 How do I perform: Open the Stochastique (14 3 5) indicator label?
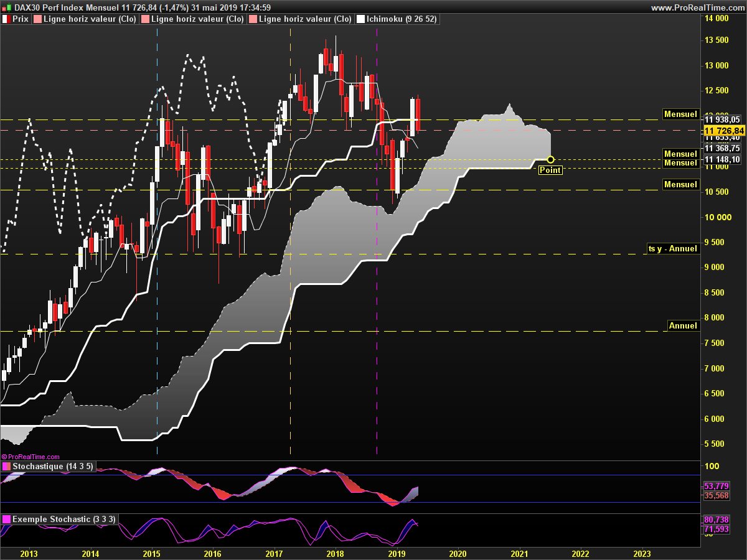54,467
